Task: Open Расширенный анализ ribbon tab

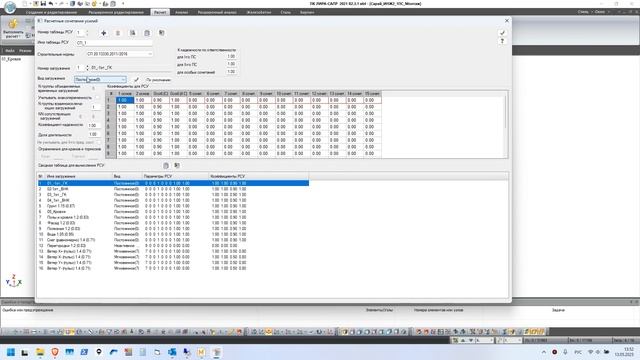Action: click(217, 12)
